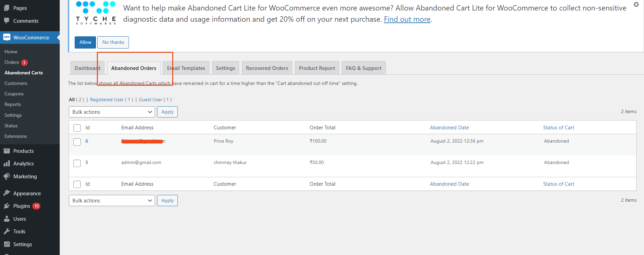Click the date August 2, 2022 12:22 pm
This screenshot has height=255, width=644.
click(x=457, y=162)
